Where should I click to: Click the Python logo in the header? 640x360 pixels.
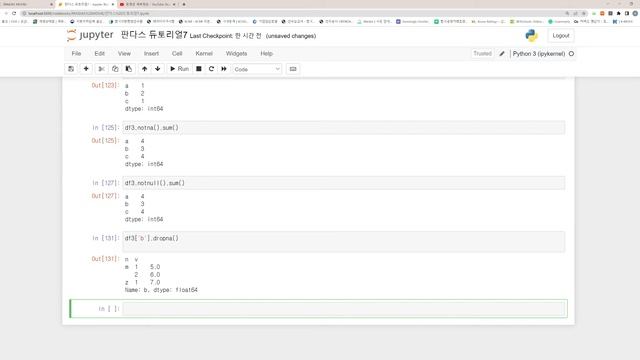(531, 36)
